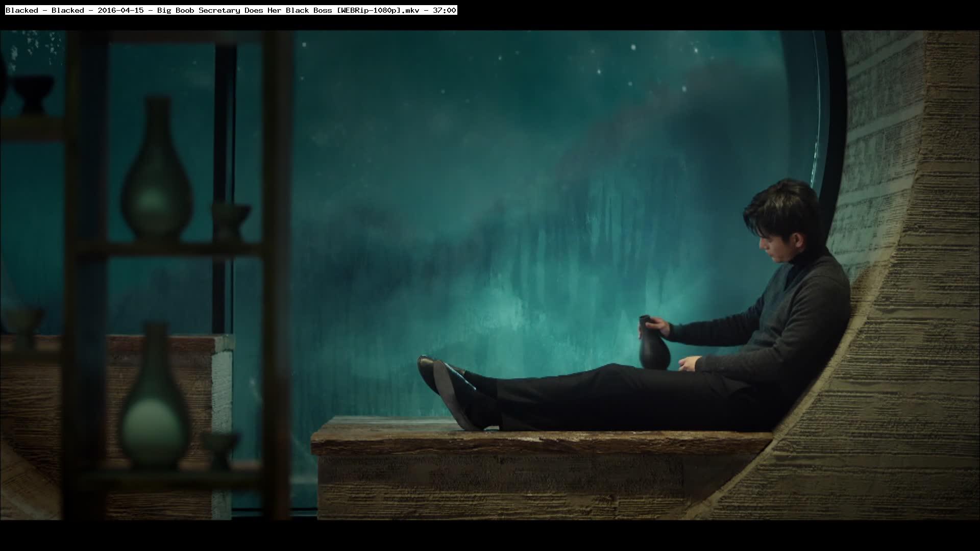
Task: Click the filename overlay text at top
Action: (x=231, y=10)
